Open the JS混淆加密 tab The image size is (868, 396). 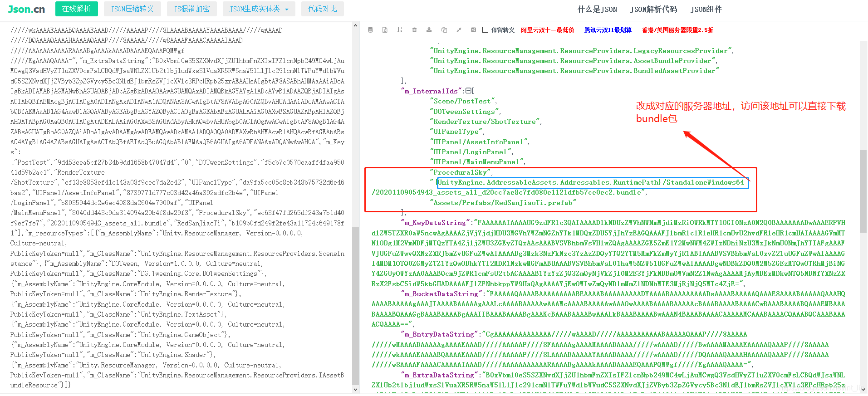coord(192,9)
